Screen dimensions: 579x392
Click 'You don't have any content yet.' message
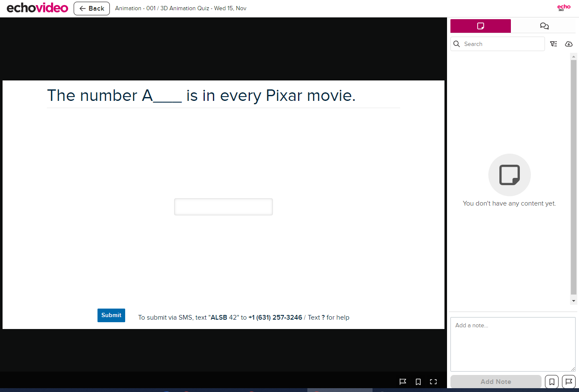click(510, 203)
